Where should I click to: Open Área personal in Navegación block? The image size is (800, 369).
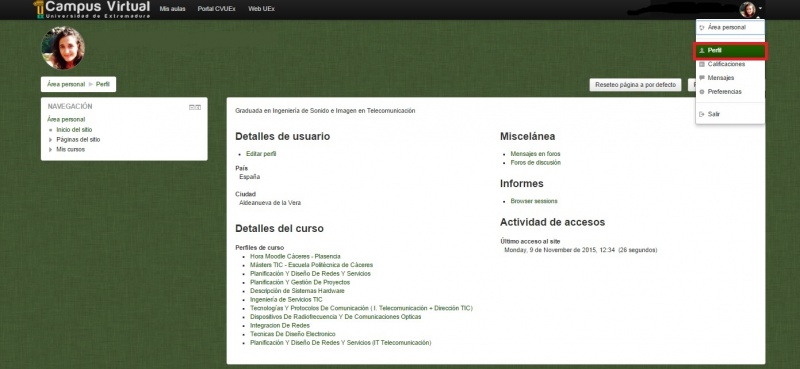(x=66, y=119)
